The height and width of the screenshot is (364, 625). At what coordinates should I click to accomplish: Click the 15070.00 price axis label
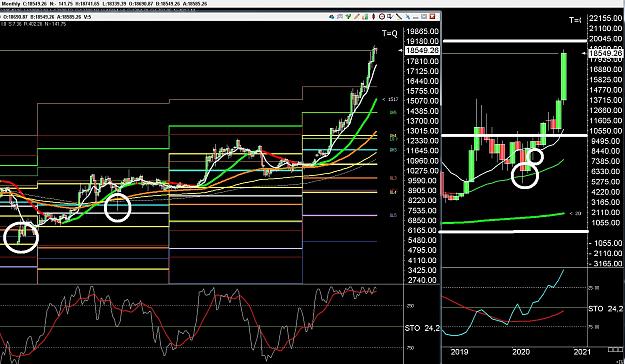(x=423, y=101)
